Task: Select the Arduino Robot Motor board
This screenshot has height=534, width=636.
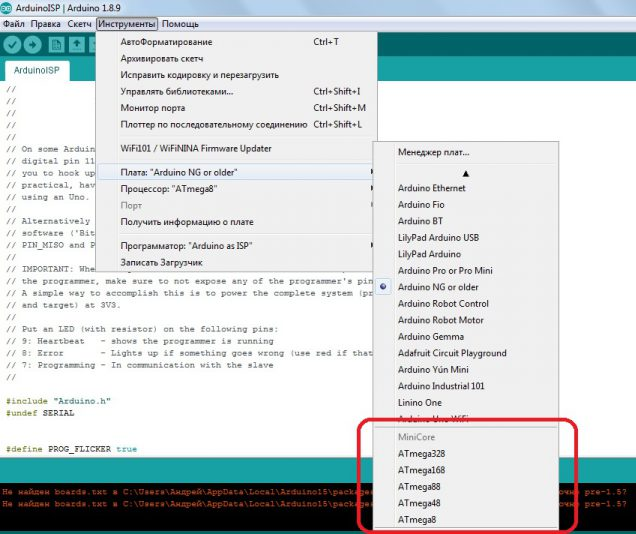Action: (x=466, y=320)
